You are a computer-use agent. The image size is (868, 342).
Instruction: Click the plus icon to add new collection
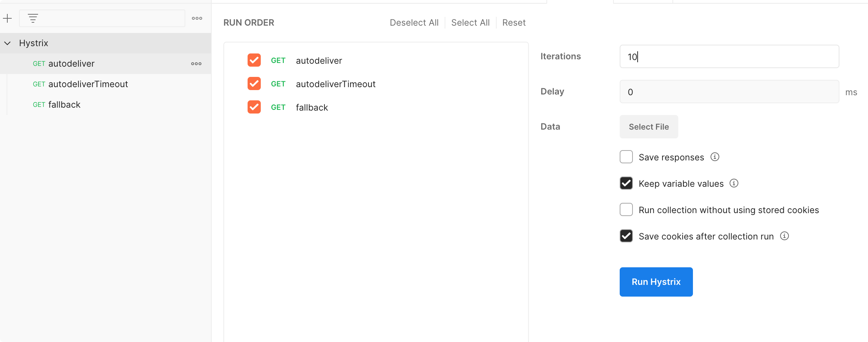click(7, 18)
